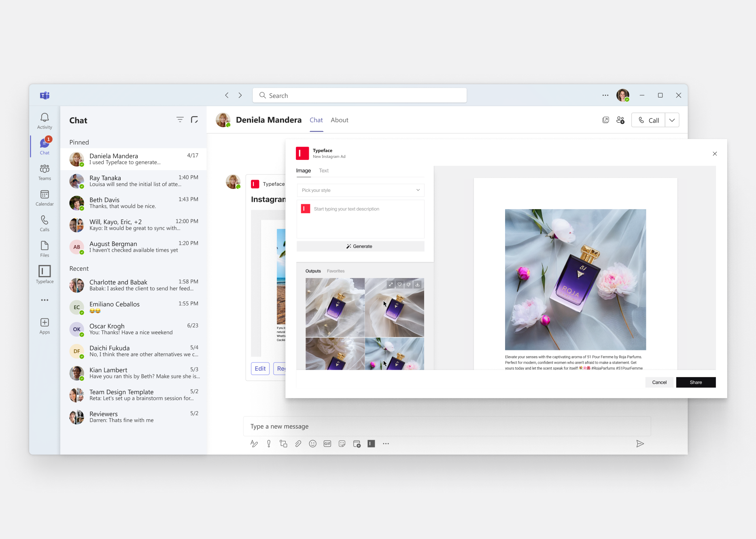The height and width of the screenshot is (539, 756).
Task: Open Calls in the sidebar
Action: pos(45,223)
